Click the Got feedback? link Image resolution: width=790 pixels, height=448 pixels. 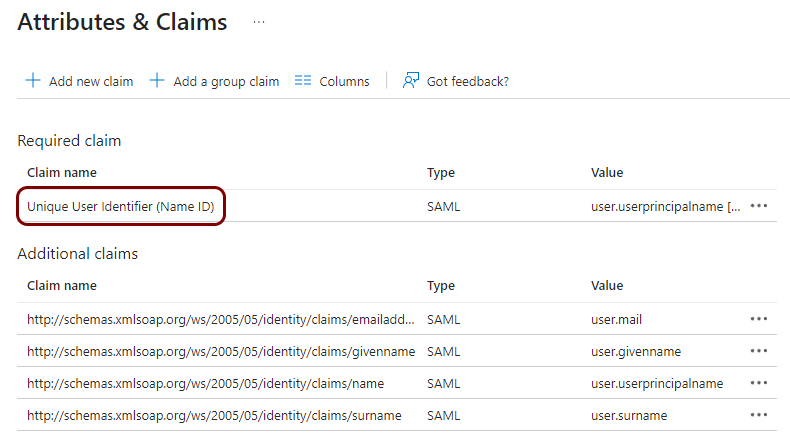point(467,82)
